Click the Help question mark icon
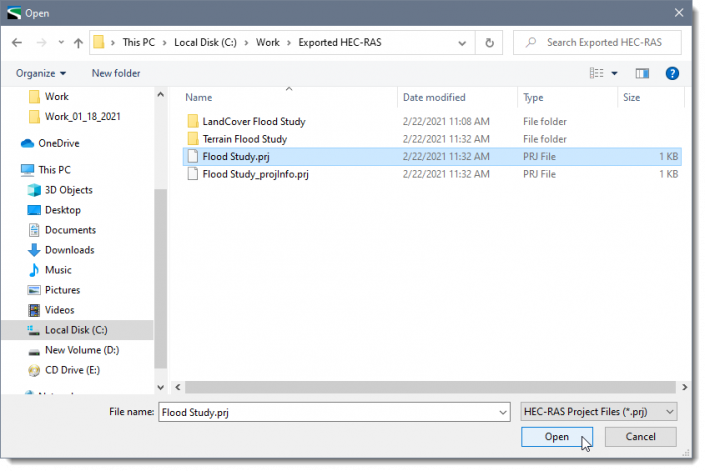 pos(672,73)
